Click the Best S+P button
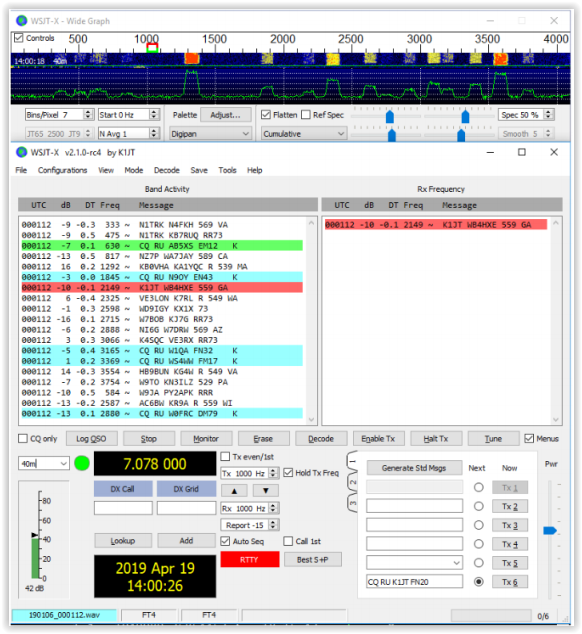Screen dimensions: 582x634 click(x=313, y=560)
